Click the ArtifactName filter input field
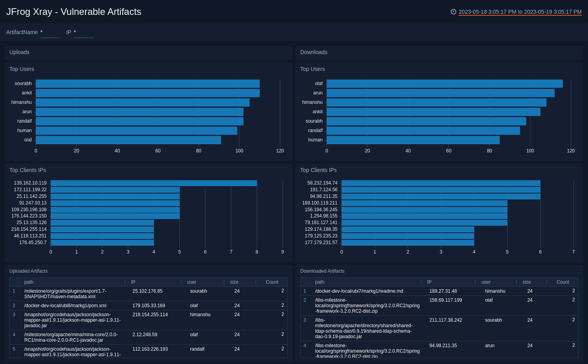 50,33
